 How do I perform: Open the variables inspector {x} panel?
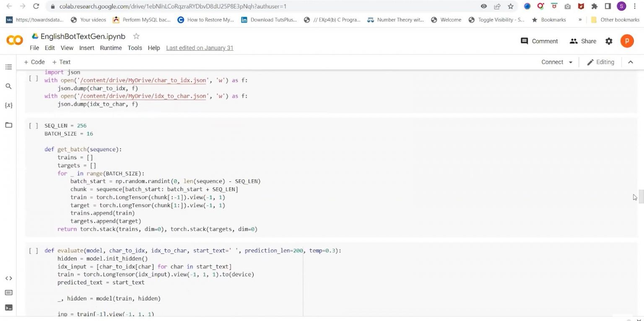coord(8,105)
